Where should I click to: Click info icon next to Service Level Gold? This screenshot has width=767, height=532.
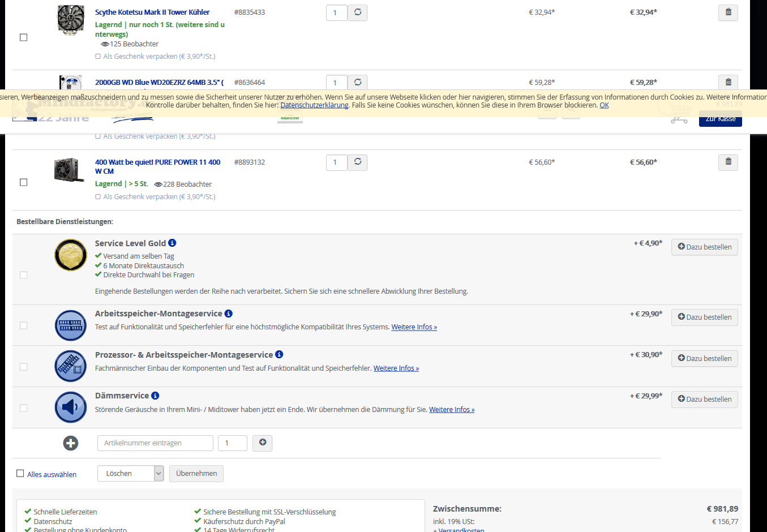[x=172, y=243]
